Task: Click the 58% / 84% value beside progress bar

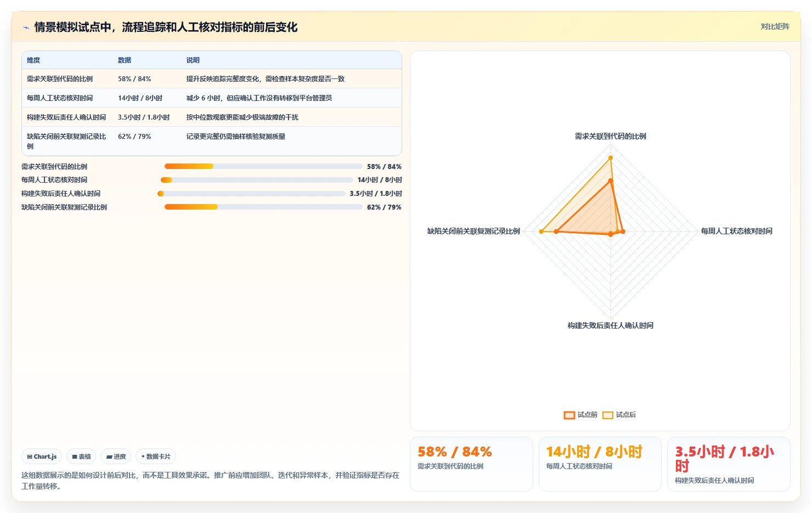Action: (x=384, y=167)
